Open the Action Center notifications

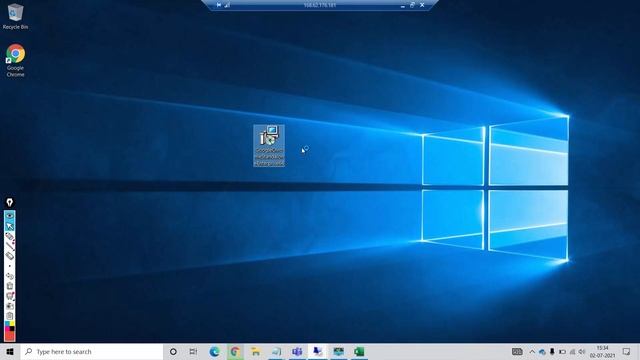(x=627, y=351)
